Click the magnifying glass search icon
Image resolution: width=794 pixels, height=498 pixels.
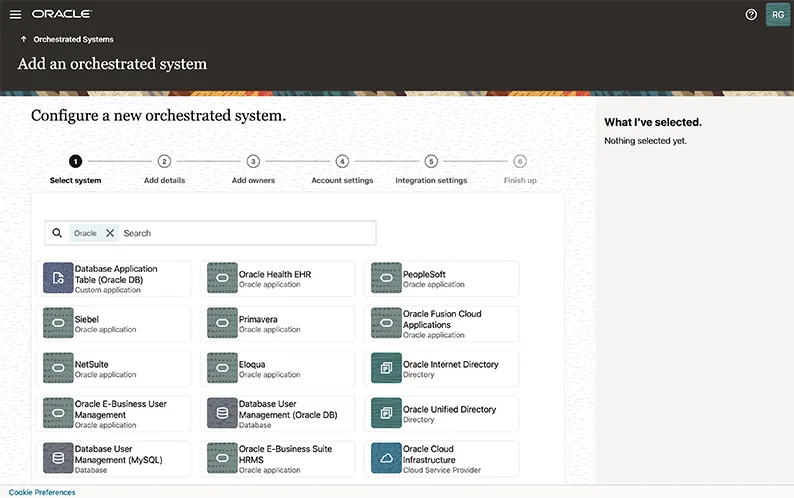pos(57,233)
